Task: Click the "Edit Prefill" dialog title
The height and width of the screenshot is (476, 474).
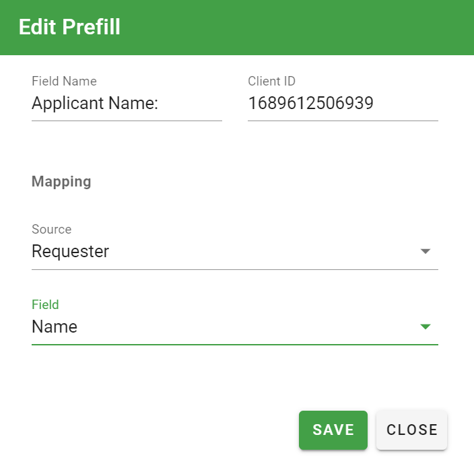Action: 69,28
